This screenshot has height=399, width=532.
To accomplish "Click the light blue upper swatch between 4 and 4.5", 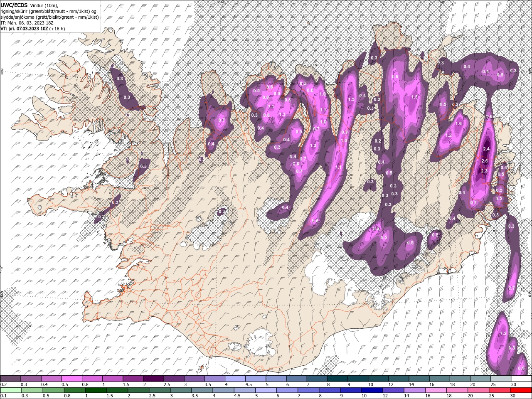I will pyautogui.click(x=235, y=379).
